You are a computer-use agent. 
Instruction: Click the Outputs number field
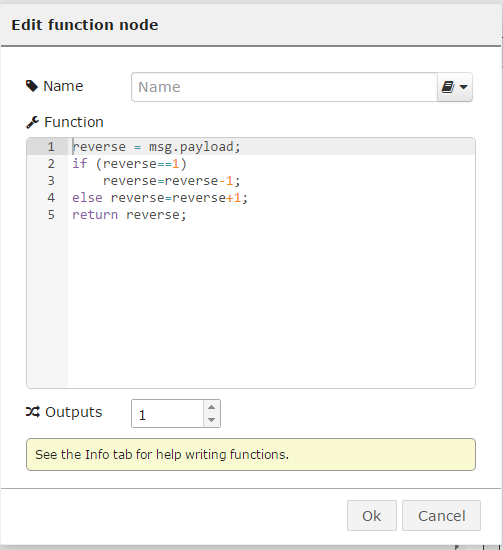167,414
